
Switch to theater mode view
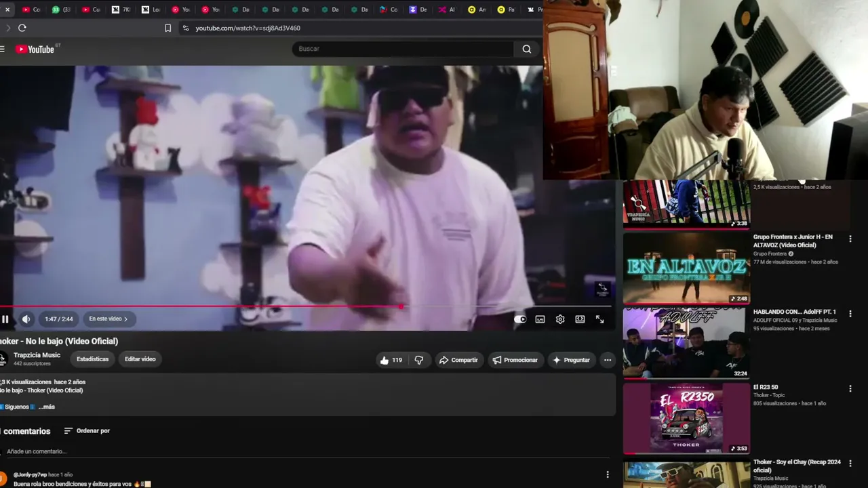(580, 319)
